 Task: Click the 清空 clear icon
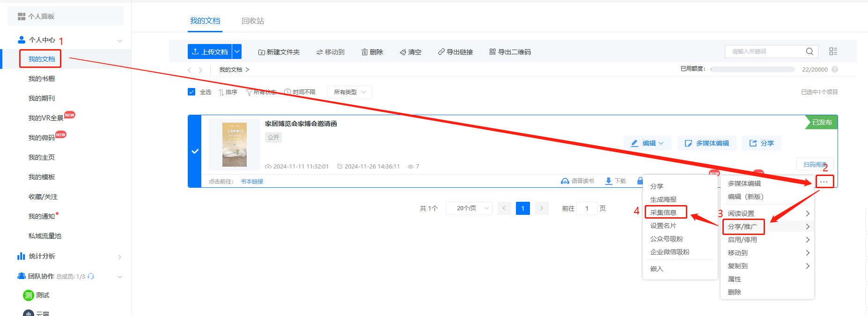[403, 52]
